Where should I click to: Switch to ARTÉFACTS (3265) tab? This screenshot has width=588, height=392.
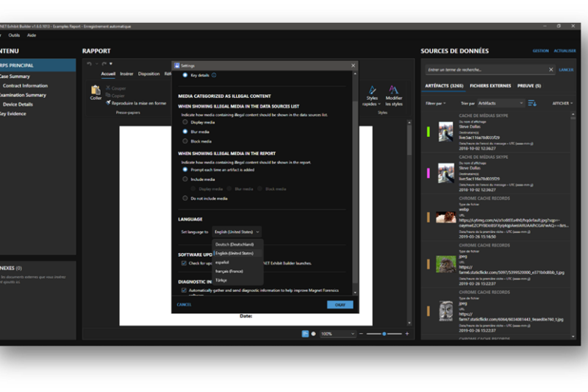click(x=444, y=86)
